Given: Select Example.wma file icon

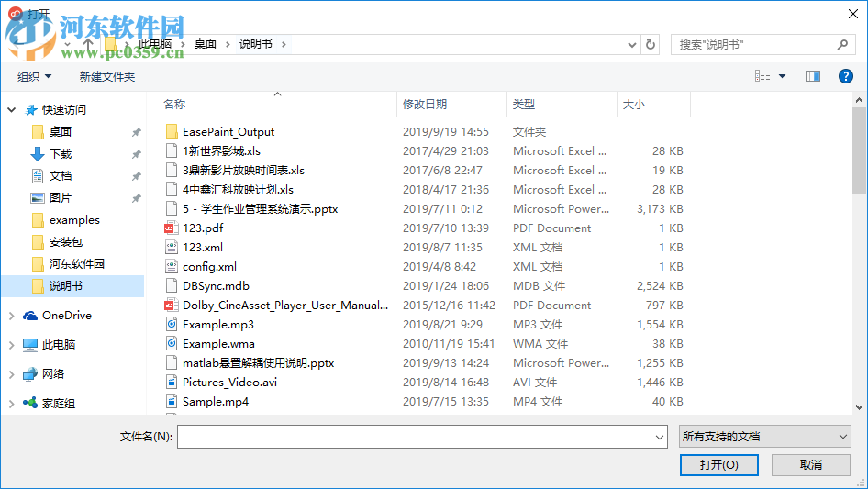Looking at the screenshot, I should pyautogui.click(x=172, y=344).
